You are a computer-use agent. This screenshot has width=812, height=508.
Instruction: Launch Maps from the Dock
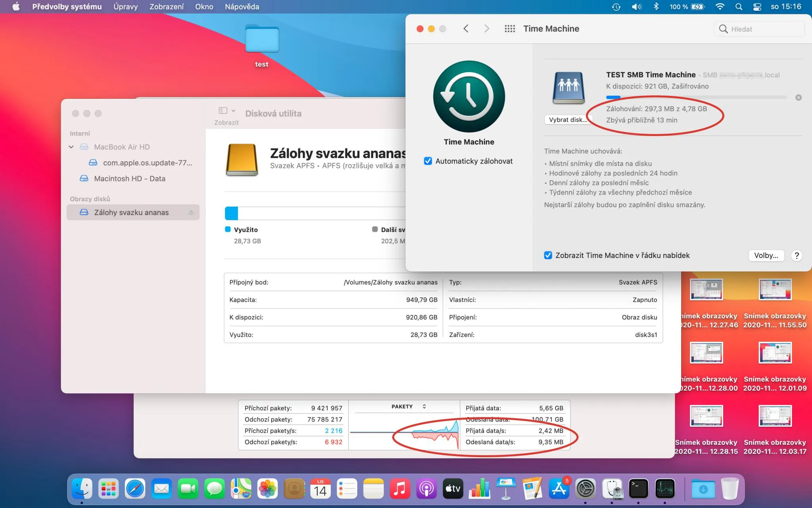click(241, 489)
